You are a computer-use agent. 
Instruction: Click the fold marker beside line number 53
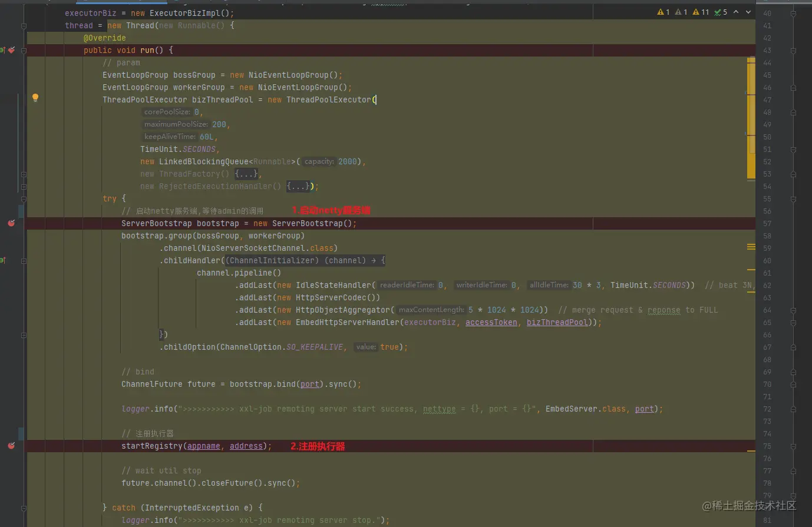pos(793,174)
